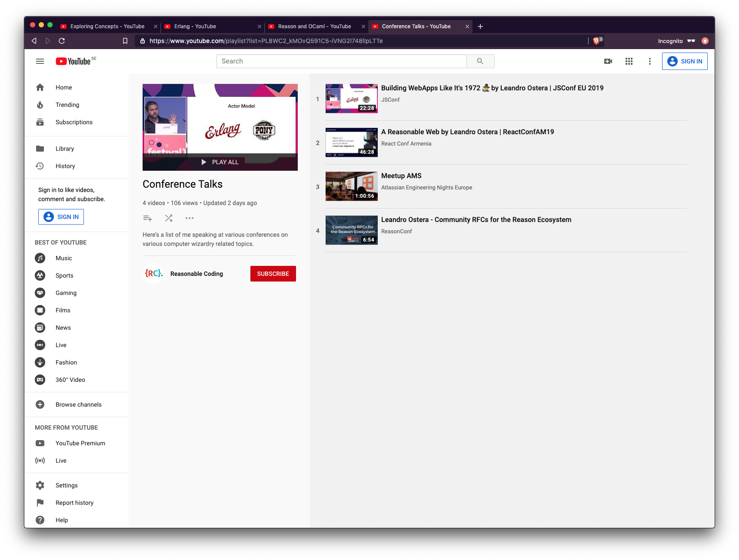This screenshot has height=560, width=739.
Task: Click the Sports category icon
Action: point(40,275)
